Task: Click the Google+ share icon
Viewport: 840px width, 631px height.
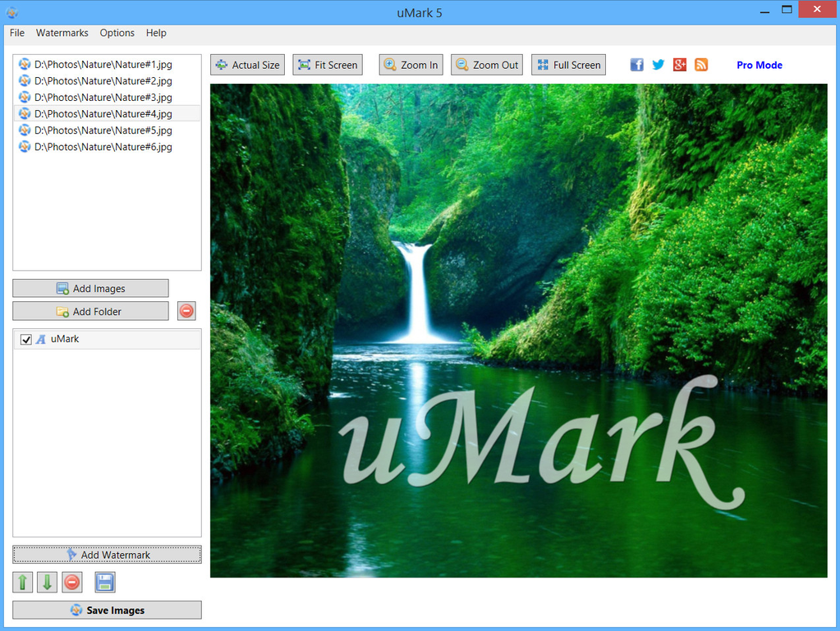Action: 679,64
